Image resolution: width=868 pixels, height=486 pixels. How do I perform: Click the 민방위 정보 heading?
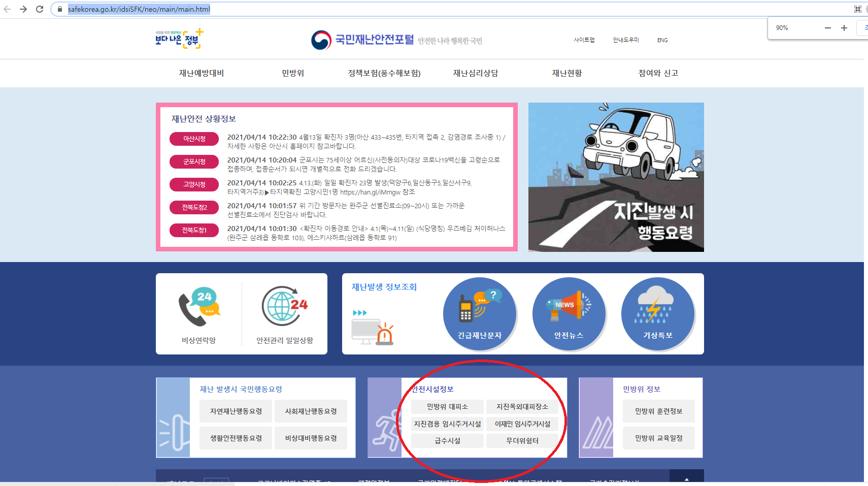pos(642,389)
